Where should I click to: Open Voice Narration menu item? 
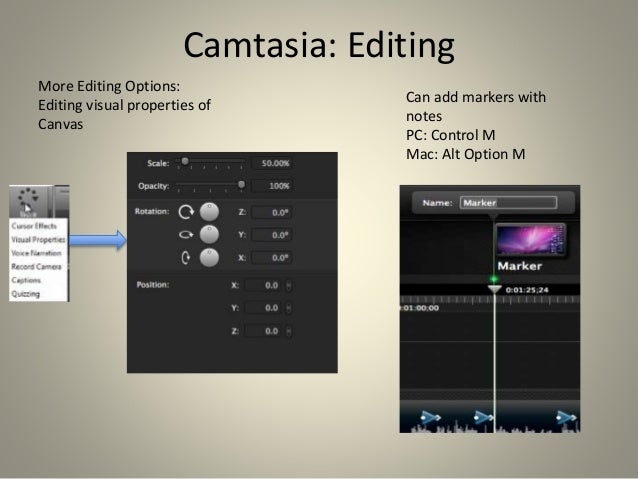[36, 253]
